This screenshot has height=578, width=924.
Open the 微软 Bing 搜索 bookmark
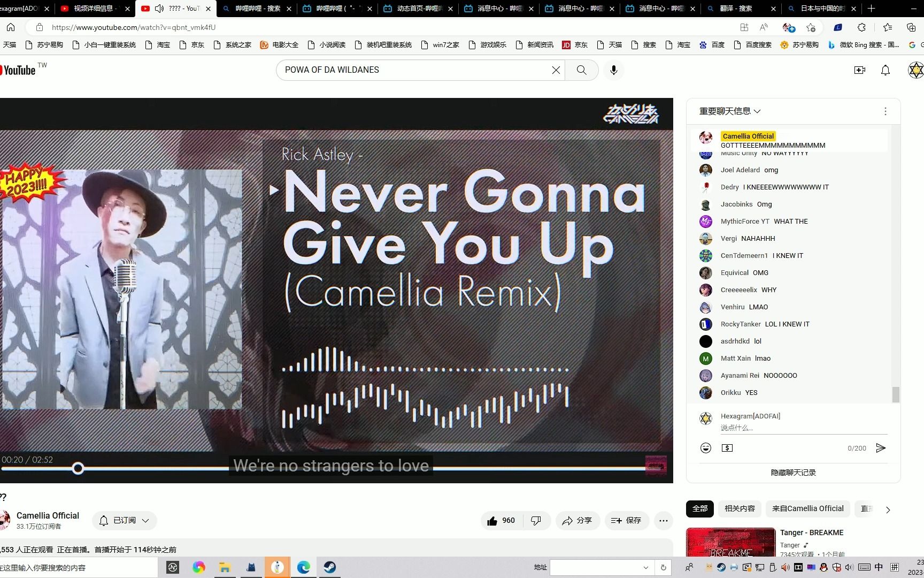tap(863, 45)
